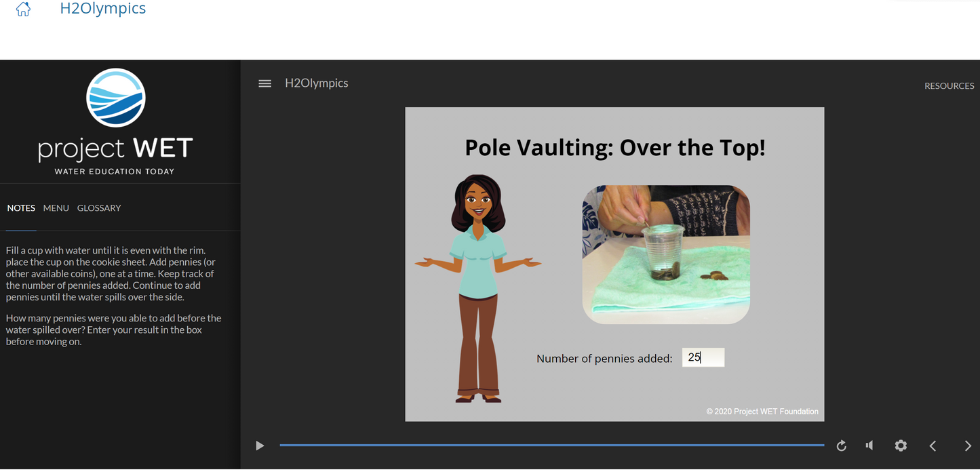Click the Number of pennies added field
The width and height of the screenshot is (980, 474).
pyautogui.click(x=703, y=357)
